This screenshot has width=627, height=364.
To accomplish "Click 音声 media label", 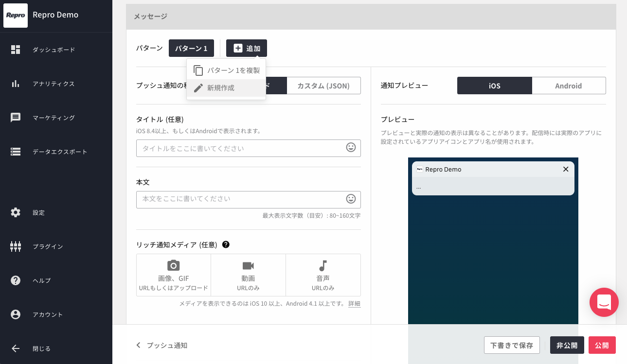I will pos(323,278).
